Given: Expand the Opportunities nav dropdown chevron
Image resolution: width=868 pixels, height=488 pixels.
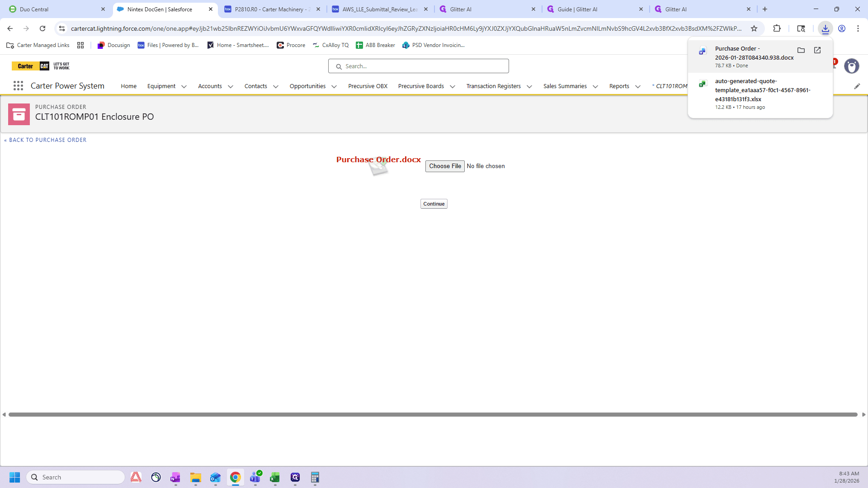Looking at the screenshot, I should pos(334,86).
